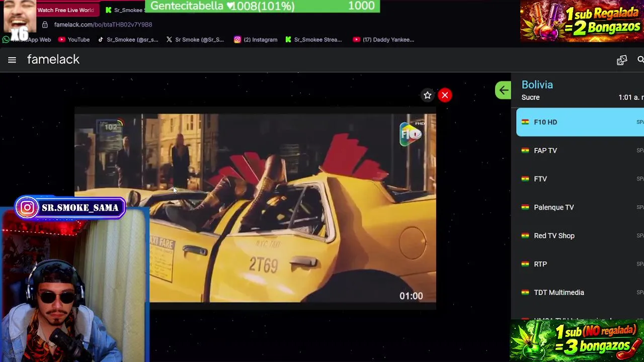Close the video player with red X
Viewport: 644px width, 362px height.
(x=445, y=95)
